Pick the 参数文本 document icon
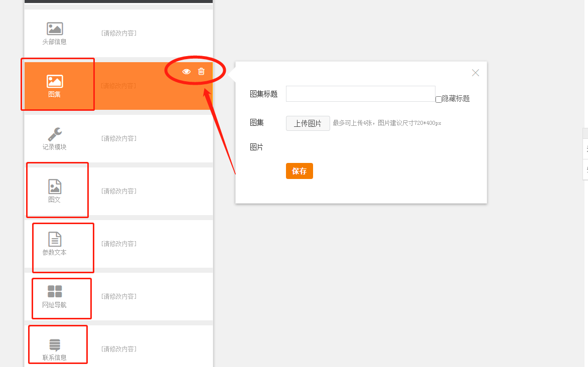588x367 pixels. pos(55,239)
